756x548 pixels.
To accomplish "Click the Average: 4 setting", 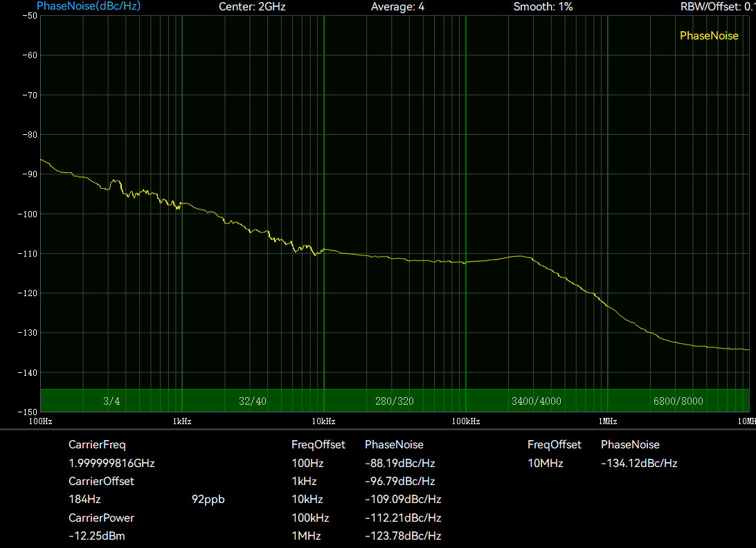I will 398,7.
